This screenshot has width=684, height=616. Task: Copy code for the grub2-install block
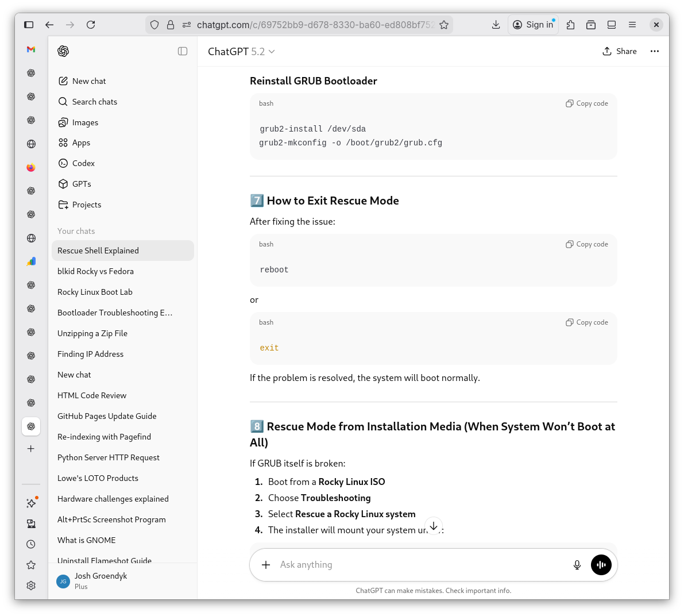pyautogui.click(x=587, y=103)
